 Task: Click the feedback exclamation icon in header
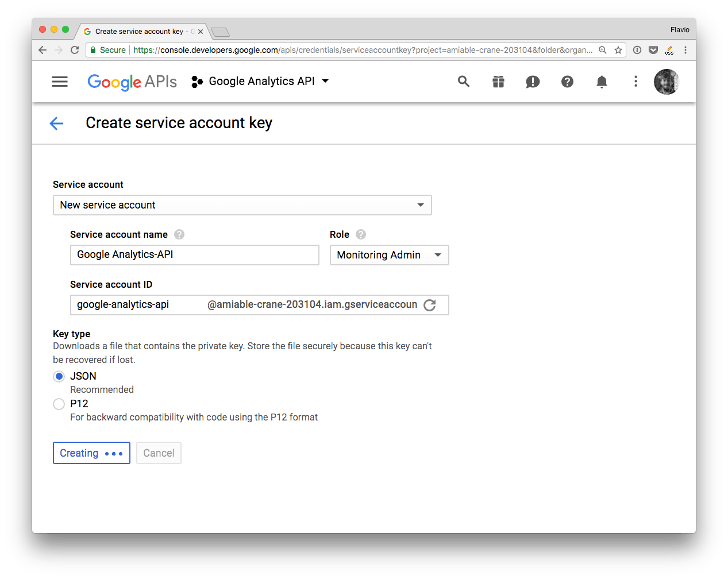coord(533,82)
